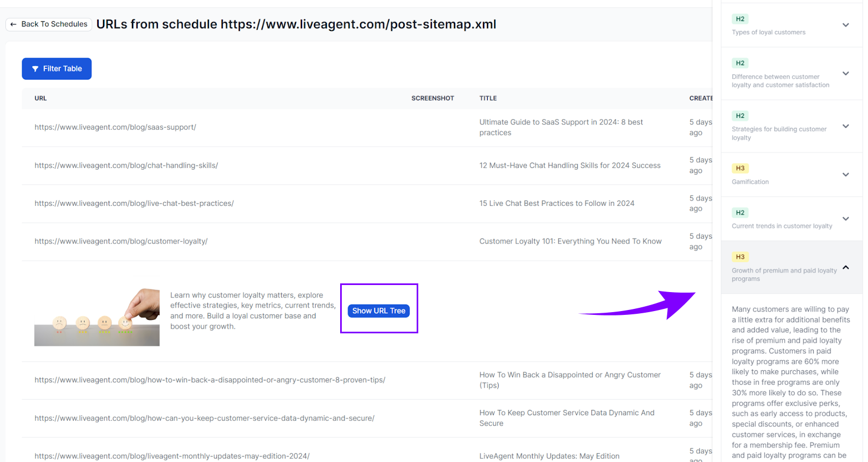The height and width of the screenshot is (462, 868).
Task: Click the SCREENSHOT column header
Action: (432, 98)
